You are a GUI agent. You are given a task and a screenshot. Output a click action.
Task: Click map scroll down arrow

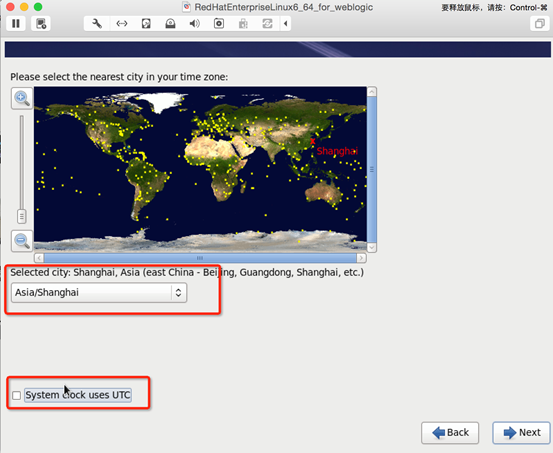372,247
